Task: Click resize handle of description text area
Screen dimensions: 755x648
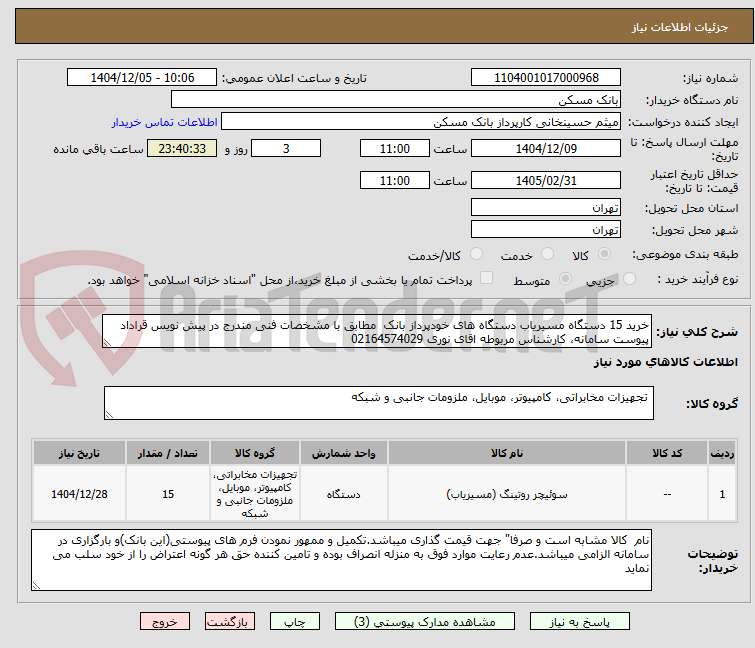Action: pyautogui.click(x=107, y=343)
